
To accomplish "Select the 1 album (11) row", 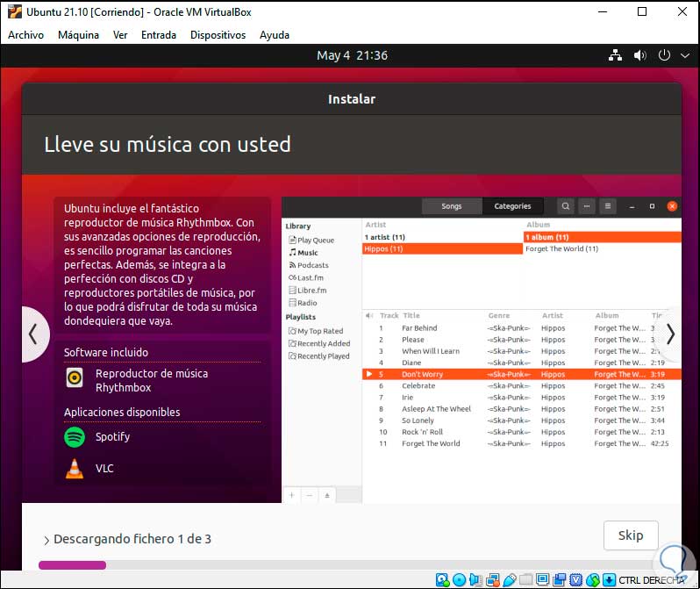I will 603,237.
